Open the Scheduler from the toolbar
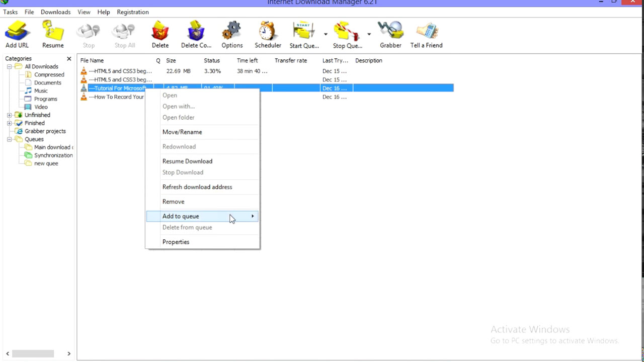The image size is (644, 362). [x=268, y=35]
